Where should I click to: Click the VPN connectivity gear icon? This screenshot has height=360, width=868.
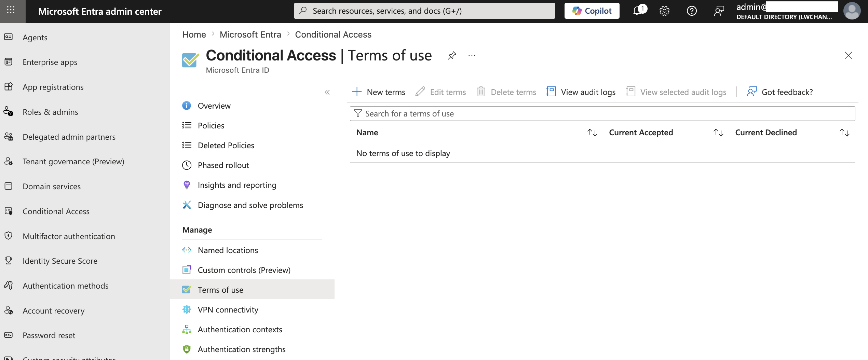click(187, 310)
